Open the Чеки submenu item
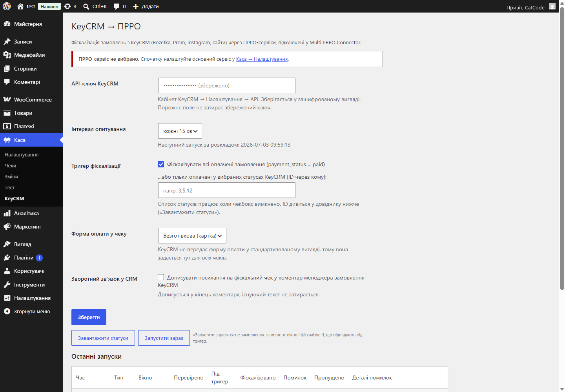Screen dimensions: 565x392 (11, 166)
